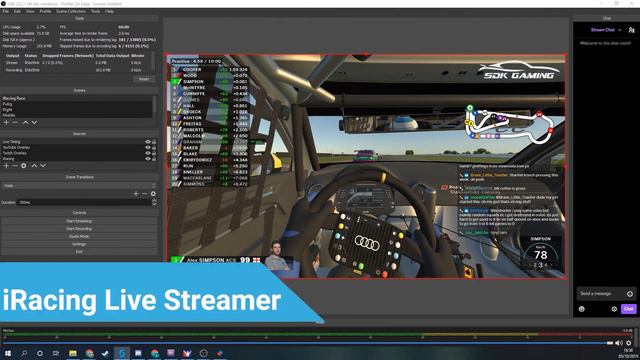Screen dimensions: 640x360
Task: Open Windows taskbar search
Action: [x=24, y=353]
